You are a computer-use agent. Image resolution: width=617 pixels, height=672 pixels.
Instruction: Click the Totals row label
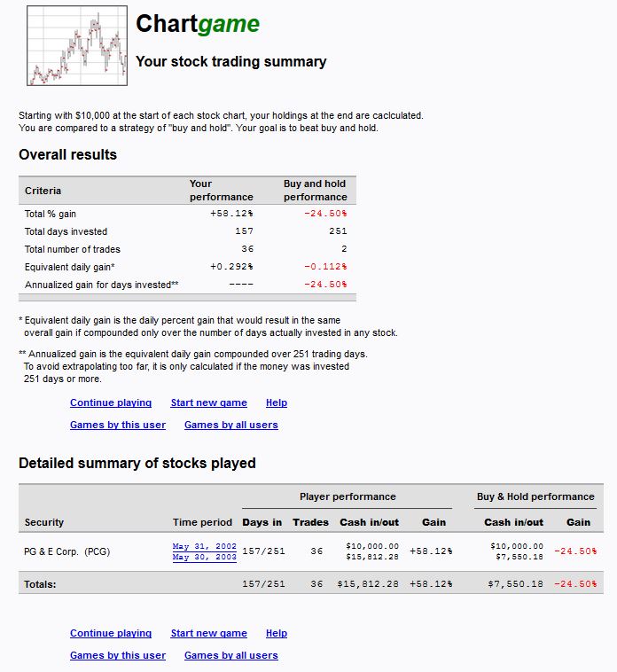coord(40,584)
